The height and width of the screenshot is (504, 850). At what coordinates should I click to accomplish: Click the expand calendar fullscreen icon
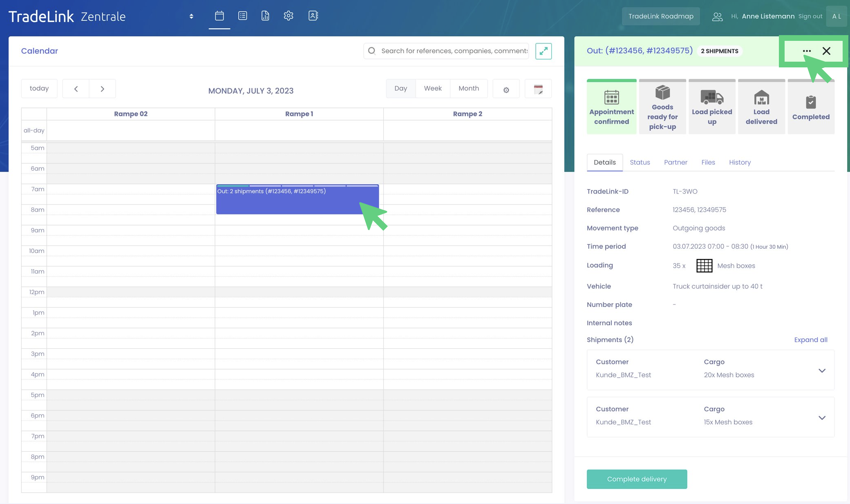tap(544, 51)
